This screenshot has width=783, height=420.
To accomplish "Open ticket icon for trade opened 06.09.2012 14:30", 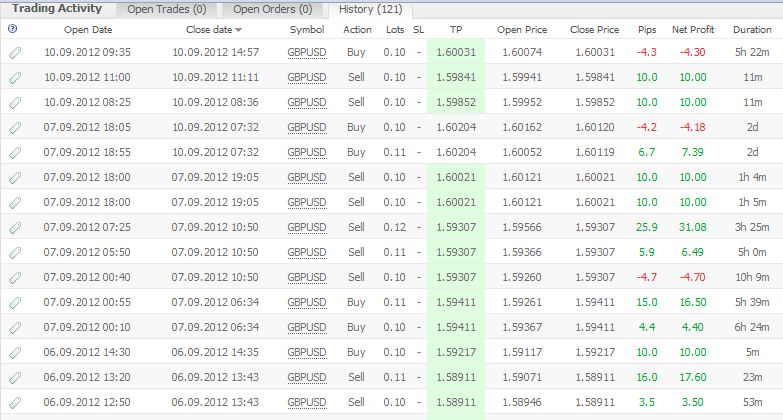I will pyautogui.click(x=15, y=352).
